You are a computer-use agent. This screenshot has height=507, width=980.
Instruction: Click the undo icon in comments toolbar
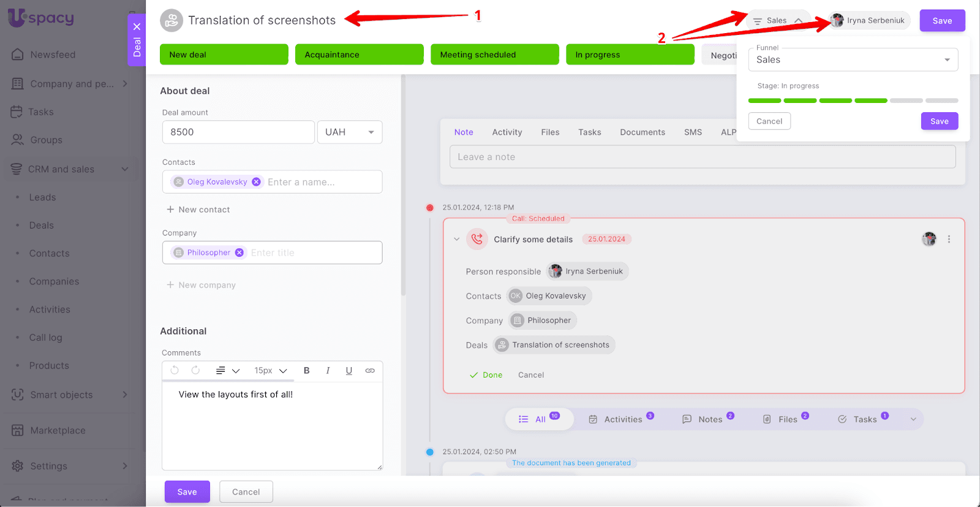pos(175,370)
